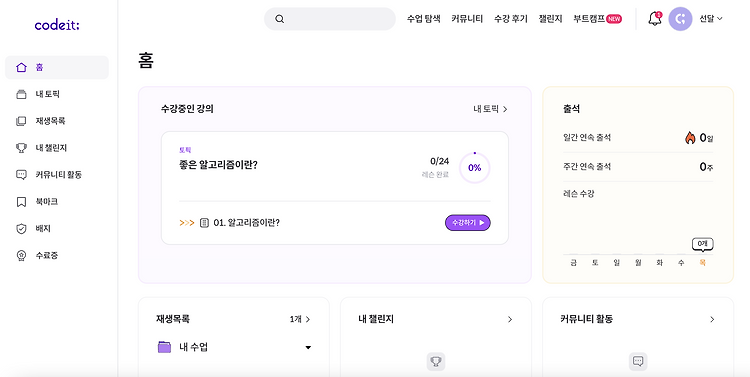Expand the 선달 account dropdown
Viewport: 750px width, 377px height.
(x=711, y=19)
